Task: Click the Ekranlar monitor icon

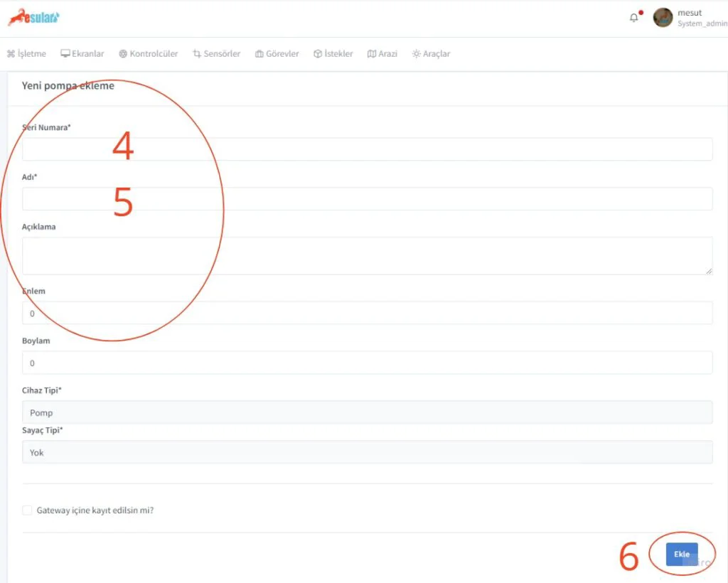Action: pyautogui.click(x=65, y=54)
